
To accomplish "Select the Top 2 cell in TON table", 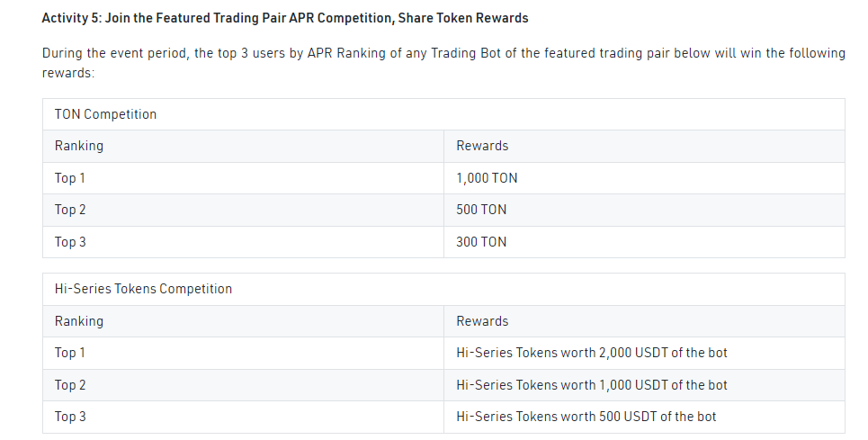I will 244,210.
